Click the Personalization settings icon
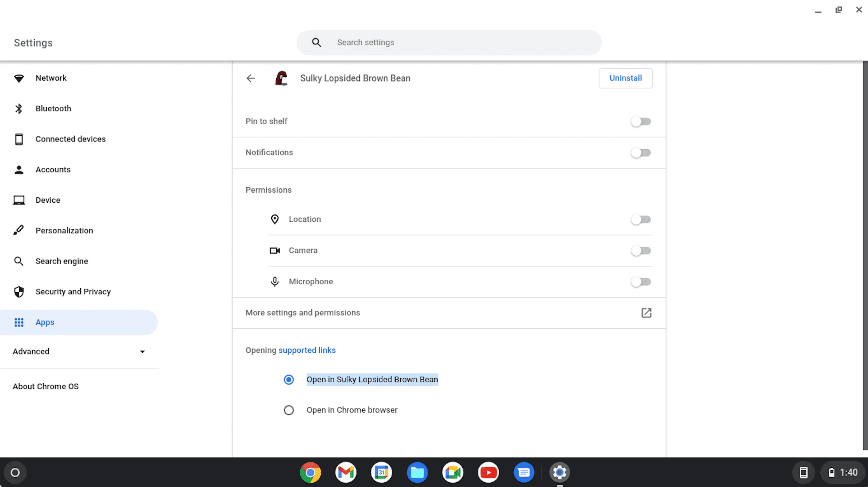The height and width of the screenshot is (487, 868). 19,230
